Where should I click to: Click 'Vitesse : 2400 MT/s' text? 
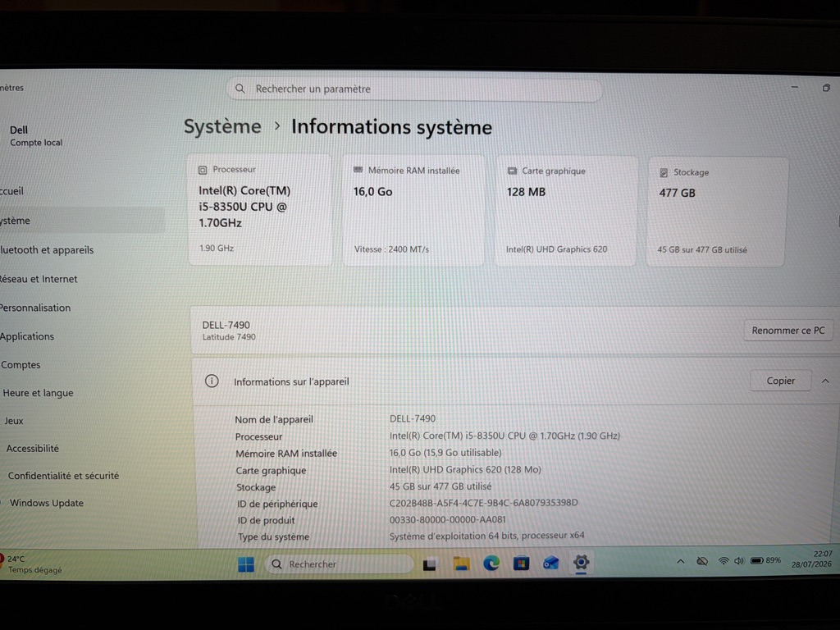tap(391, 249)
